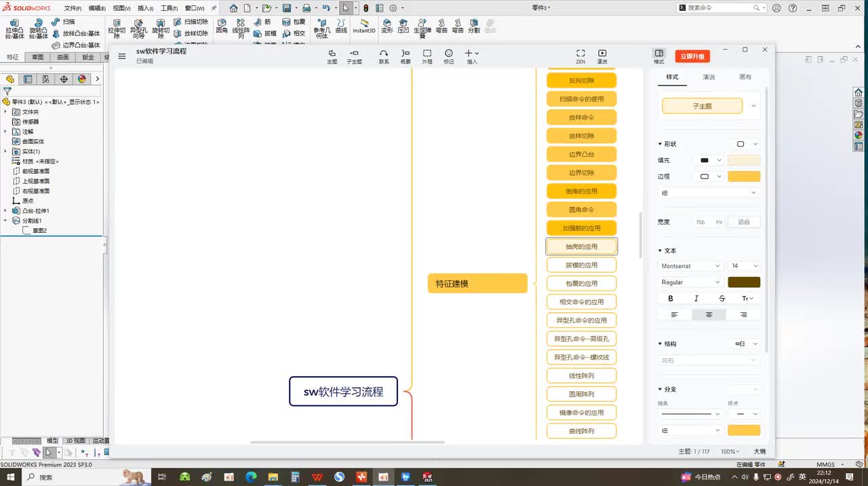
Task: Toggle the 格式 format panel
Action: (658, 56)
